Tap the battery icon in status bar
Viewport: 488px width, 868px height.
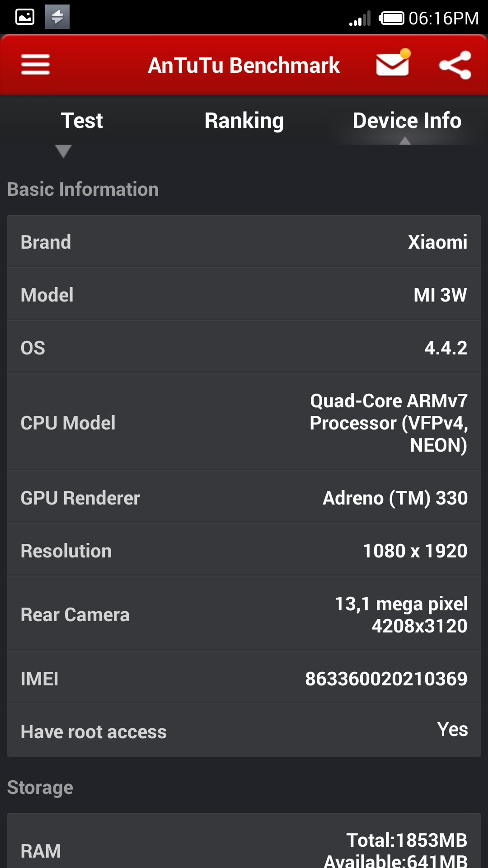(x=391, y=18)
